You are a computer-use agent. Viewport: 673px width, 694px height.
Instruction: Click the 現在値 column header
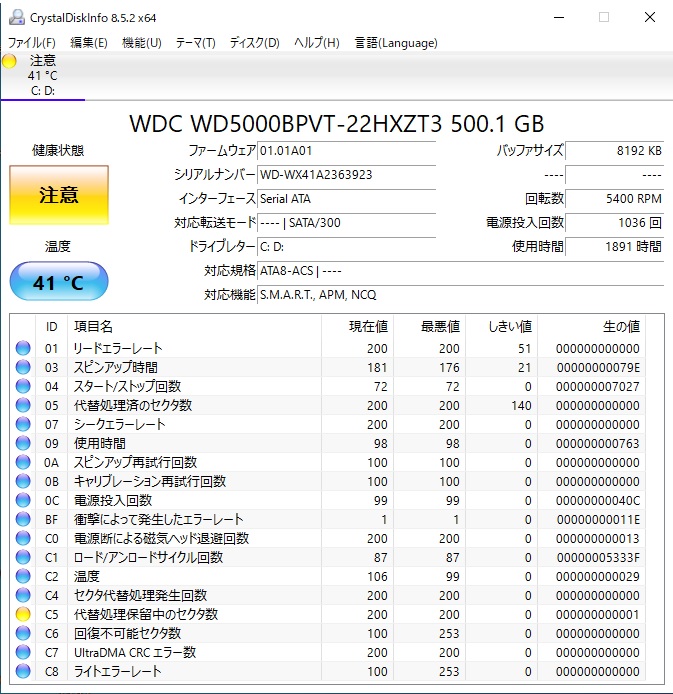tap(358, 327)
